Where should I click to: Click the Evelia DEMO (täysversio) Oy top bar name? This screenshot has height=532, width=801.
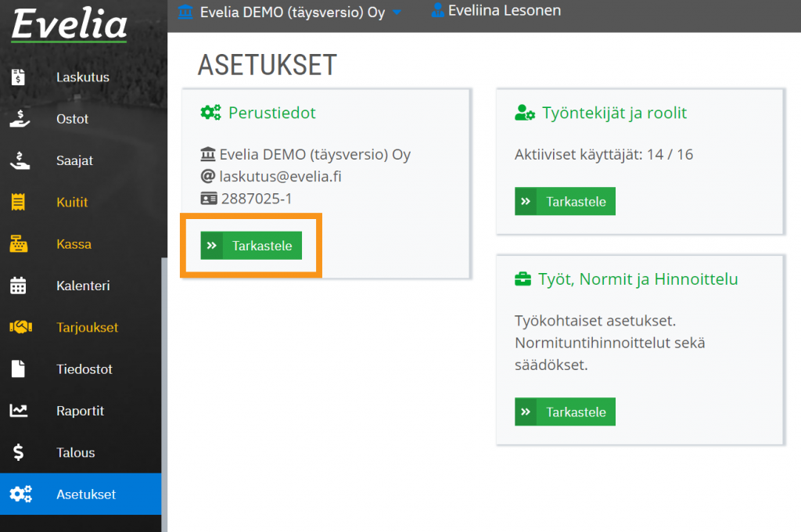tap(293, 12)
